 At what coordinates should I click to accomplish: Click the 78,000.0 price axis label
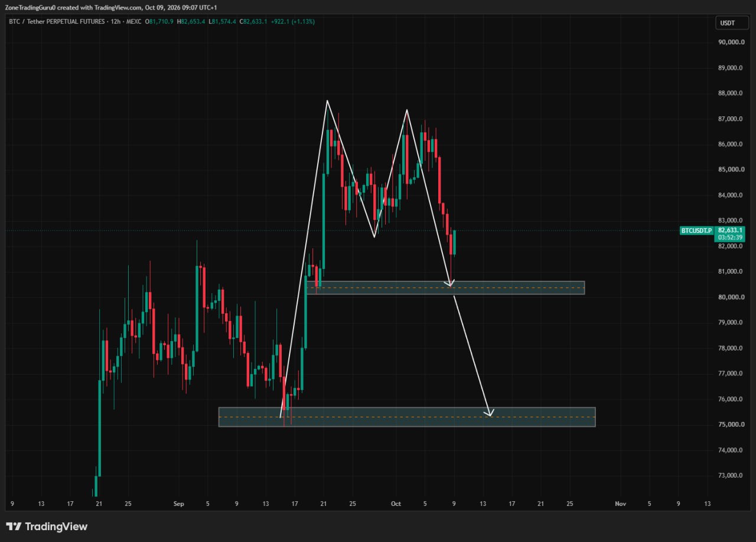pyautogui.click(x=731, y=348)
